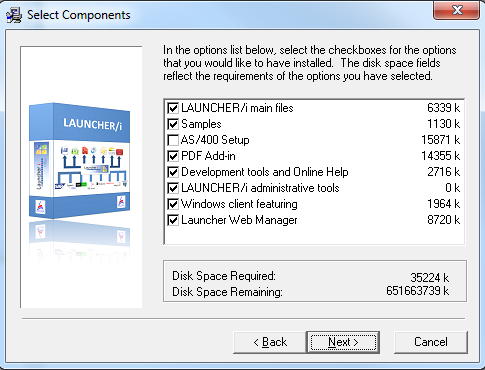Image resolution: width=485 pixels, height=370 pixels.
Task: Click the Next button
Action: pyautogui.click(x=343, y=342)
